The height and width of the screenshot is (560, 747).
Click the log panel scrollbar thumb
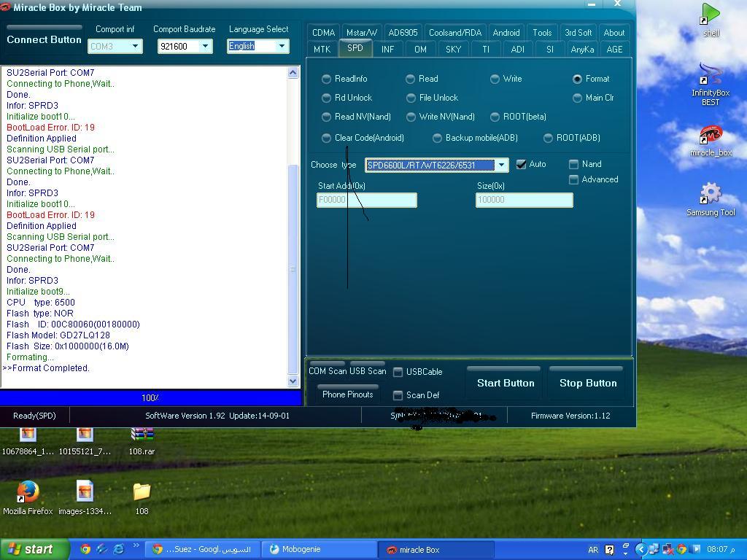coord(293,269)
